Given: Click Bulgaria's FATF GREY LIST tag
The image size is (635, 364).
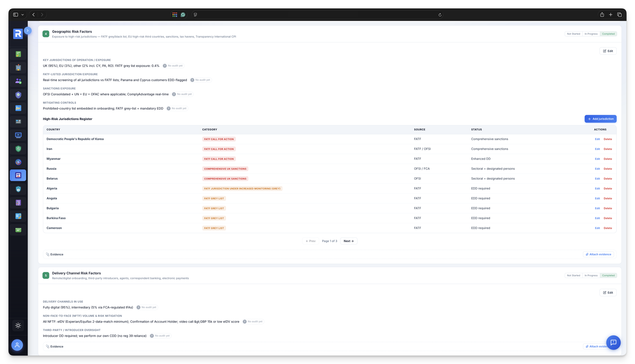Looking at the screenshot, I should [x=214, y=208].
